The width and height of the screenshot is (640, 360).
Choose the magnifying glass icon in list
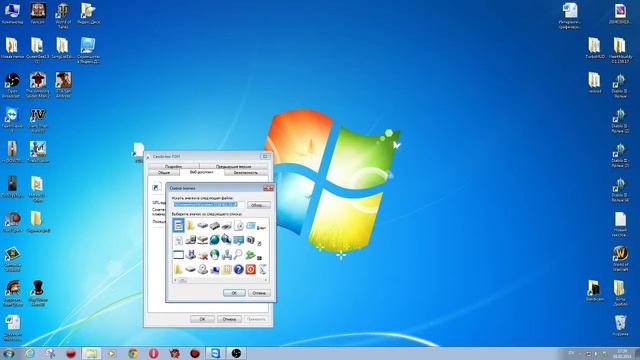(238, 254)
